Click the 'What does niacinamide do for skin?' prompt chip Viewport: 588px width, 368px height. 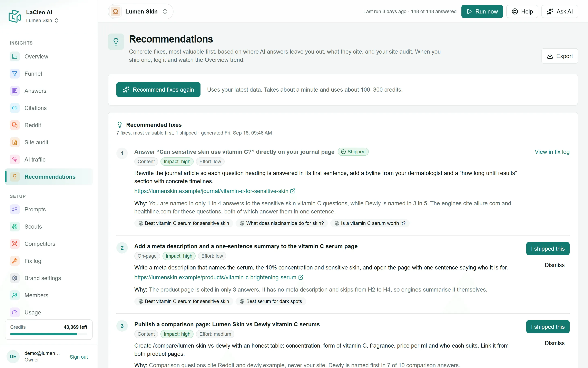pyautogui.click(x=282, y=223)
